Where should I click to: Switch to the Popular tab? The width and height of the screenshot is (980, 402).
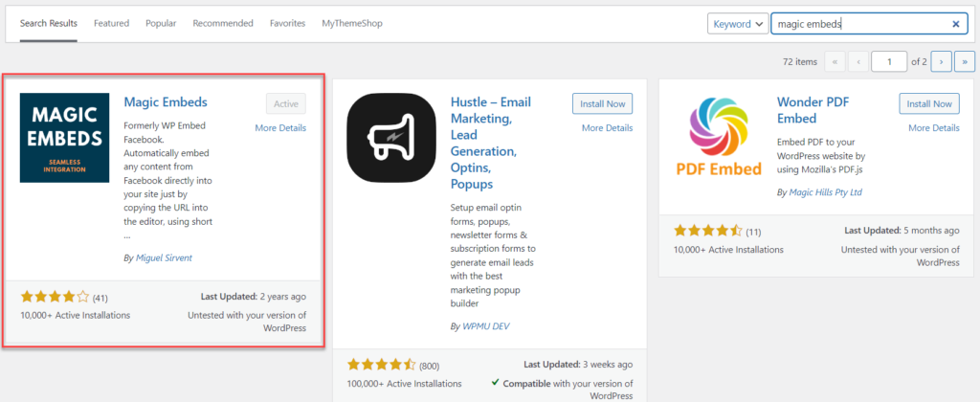161,23
